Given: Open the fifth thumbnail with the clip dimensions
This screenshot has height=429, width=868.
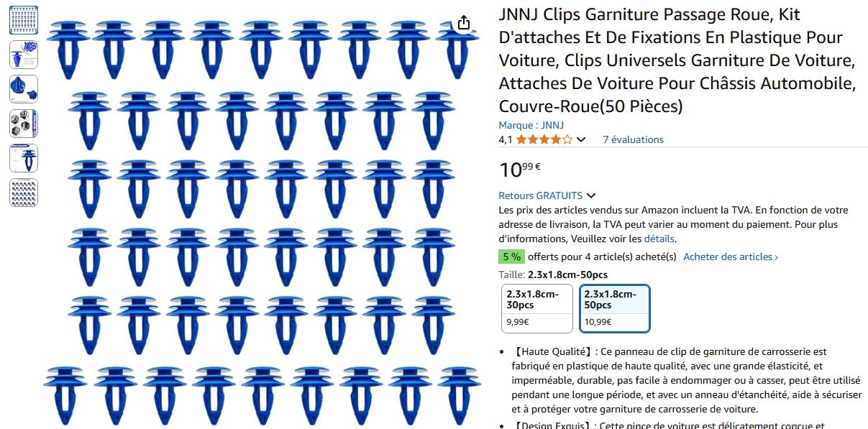Looking at the screenshot, I should 24,158.
